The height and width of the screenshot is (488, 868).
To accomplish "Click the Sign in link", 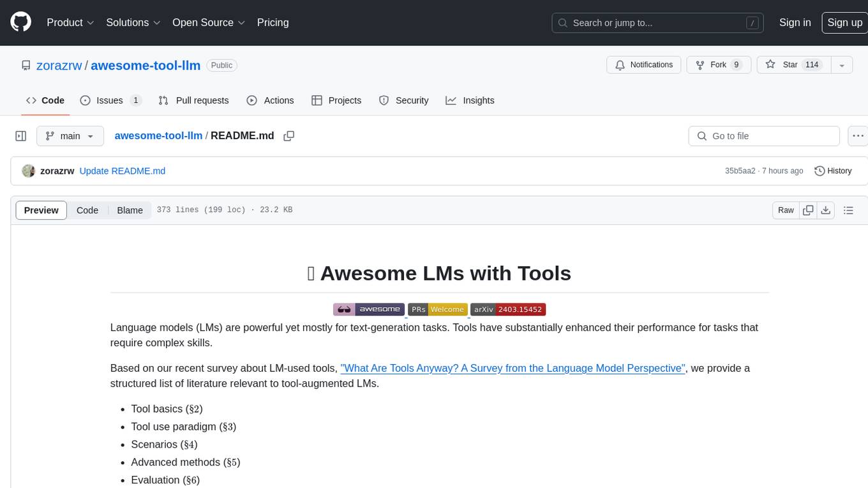I will click(795, 22).
